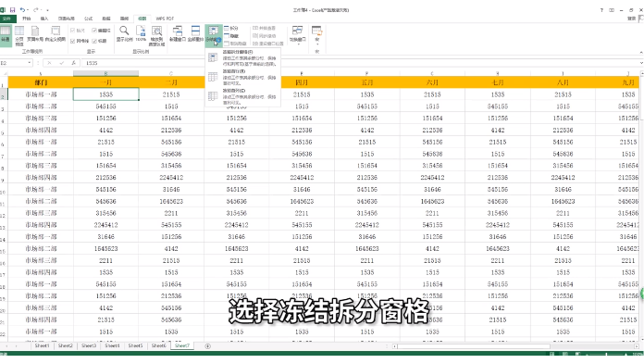Open the Insert ribbon tab
The height and width of the screenshot is (363, 644).
pyautogui.click(x=44, y=19)
